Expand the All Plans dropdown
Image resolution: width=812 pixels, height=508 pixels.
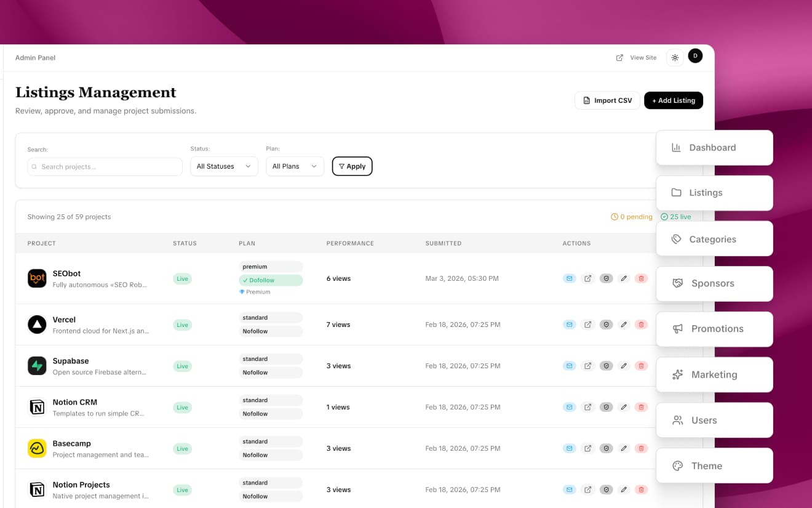[x=295, y=166]
